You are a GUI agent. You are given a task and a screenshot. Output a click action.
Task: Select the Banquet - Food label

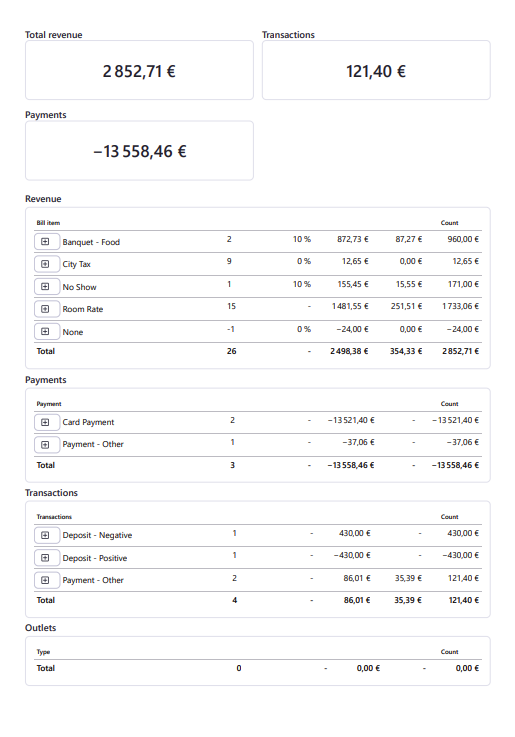coord(91,242)
